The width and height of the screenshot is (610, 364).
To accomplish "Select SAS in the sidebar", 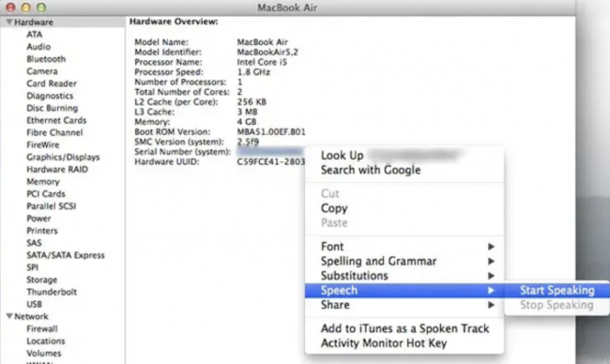I will coord(34,243).
